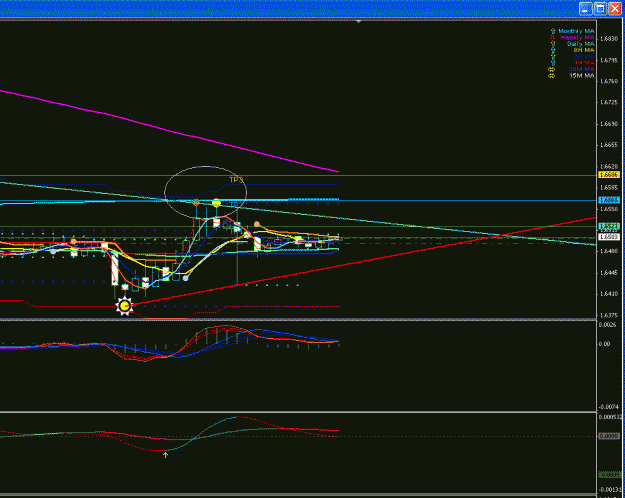
Task: Click the Monthly MA legend label
Action: [576, 31]
